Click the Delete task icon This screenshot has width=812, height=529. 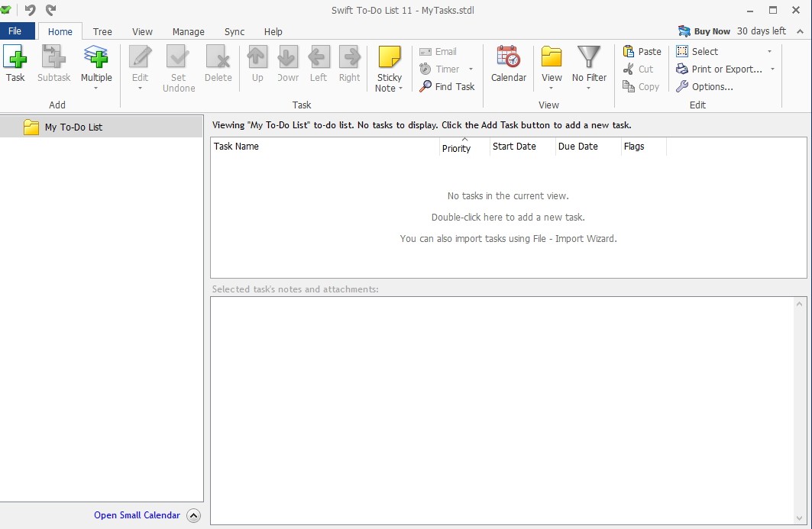tap(218, 56)
